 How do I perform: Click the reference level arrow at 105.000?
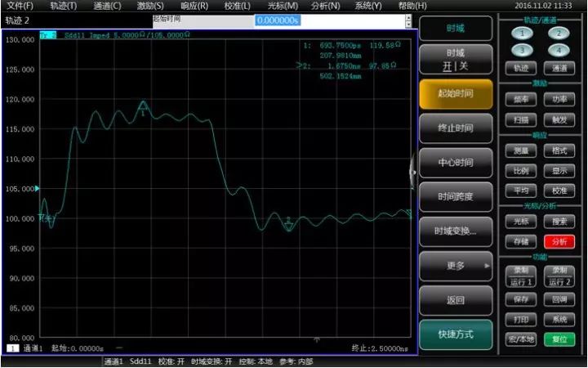(37, 189)
